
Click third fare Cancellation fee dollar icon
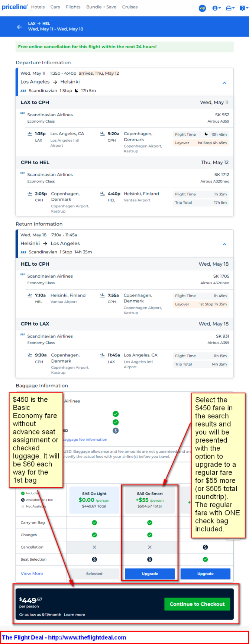point(205,547)
